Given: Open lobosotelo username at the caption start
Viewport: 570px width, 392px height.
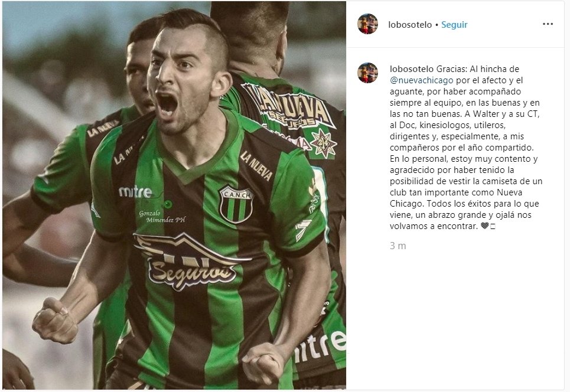Looking at the screenshot, I should 412,69.
